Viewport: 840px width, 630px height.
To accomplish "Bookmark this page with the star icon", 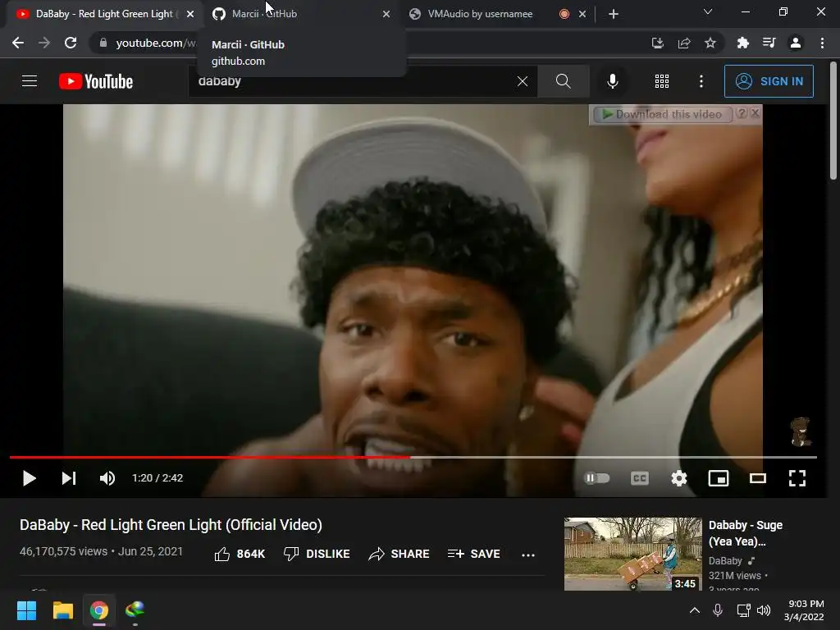I will [710, 43].
